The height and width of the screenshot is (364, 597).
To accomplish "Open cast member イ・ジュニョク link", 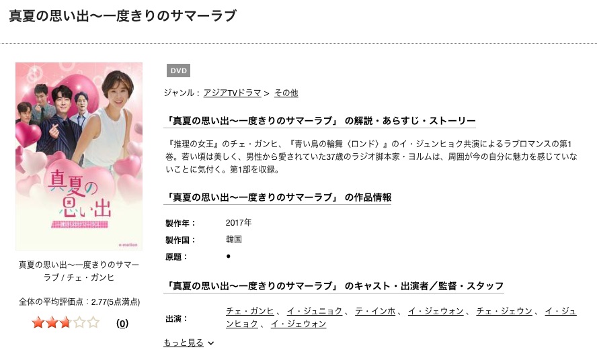I will (315, 311).
